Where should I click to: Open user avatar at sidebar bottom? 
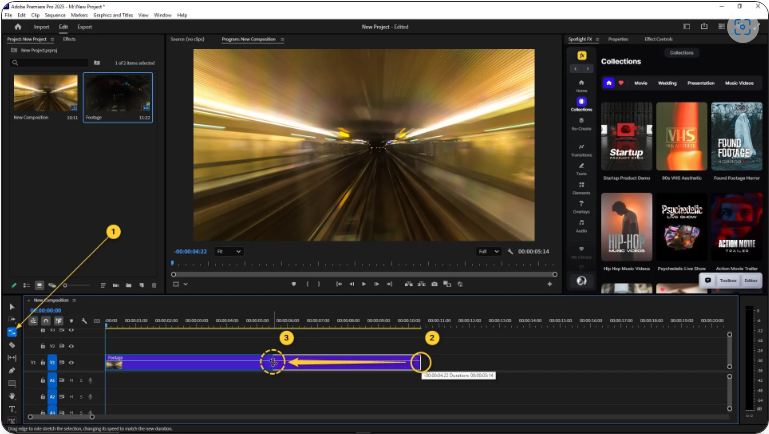pos(581,281)
